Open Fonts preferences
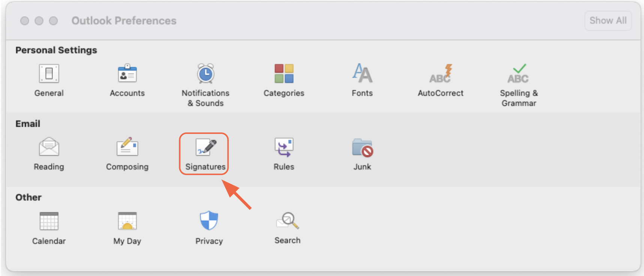 point(362,74)
